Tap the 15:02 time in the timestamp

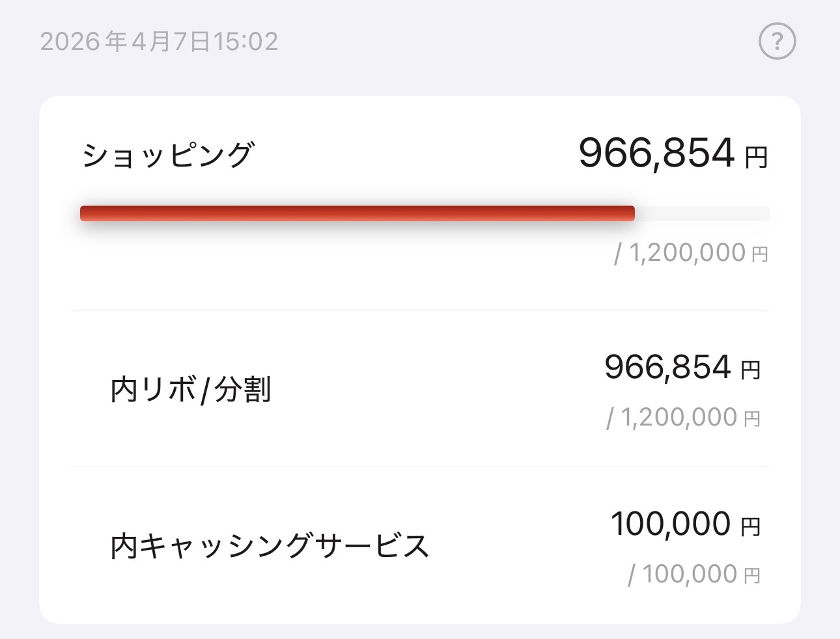click(246, 42)
